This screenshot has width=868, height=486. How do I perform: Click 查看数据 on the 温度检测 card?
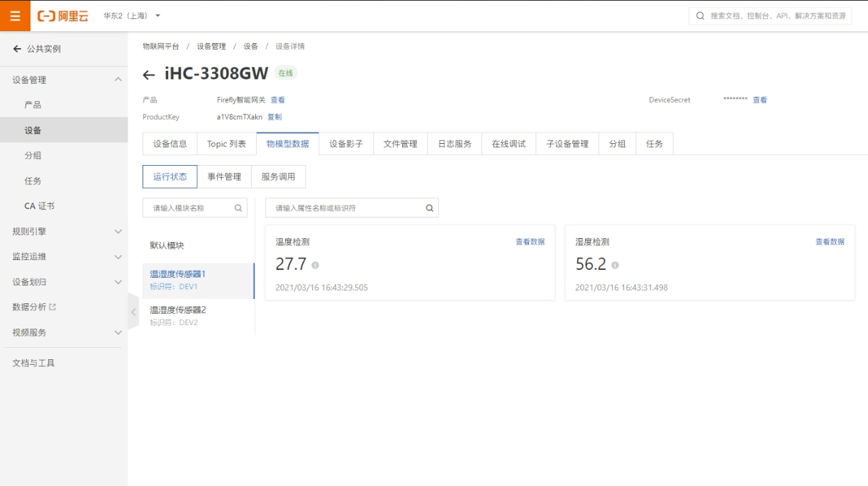tap(530, 242)
